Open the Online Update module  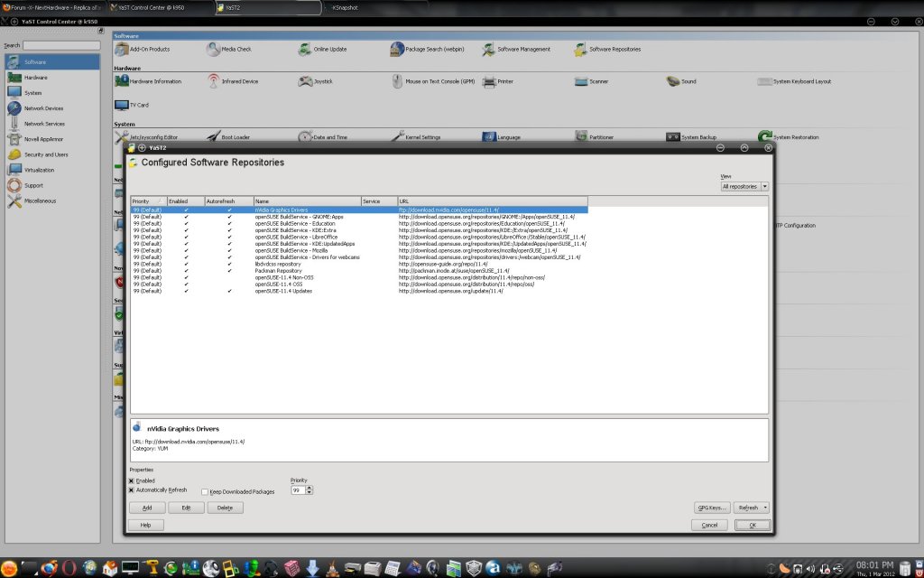tap(322, 50)
